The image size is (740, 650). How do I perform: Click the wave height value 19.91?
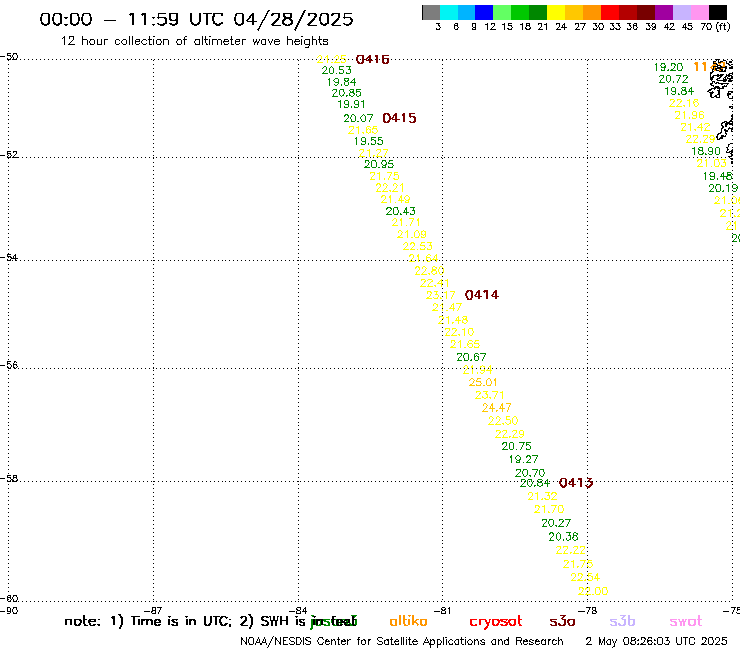pos(351,104)
